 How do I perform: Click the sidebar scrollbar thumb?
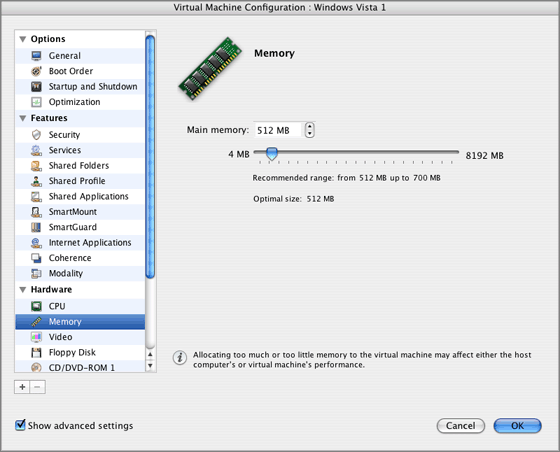point(150,156)
